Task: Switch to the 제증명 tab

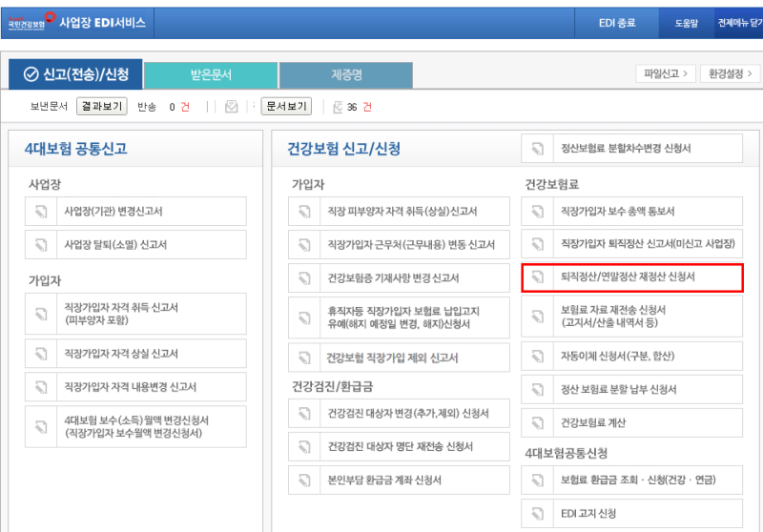Action: pos(346,75)
